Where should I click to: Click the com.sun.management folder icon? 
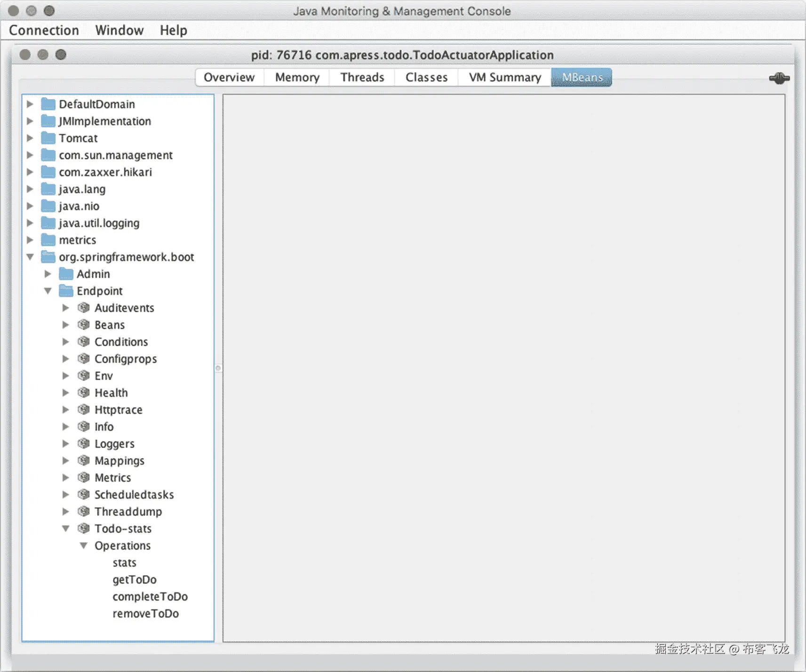(48, 155)
